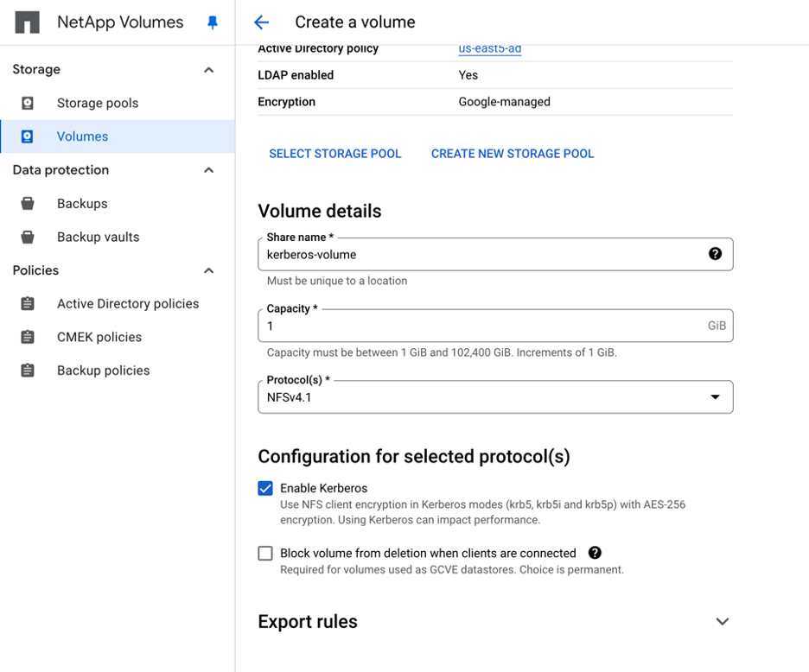Image resolution: width=809 pixels, height=672 pixels.
Task: Go to Backup policies in sidebar
Action: click(x=103, y=371)
